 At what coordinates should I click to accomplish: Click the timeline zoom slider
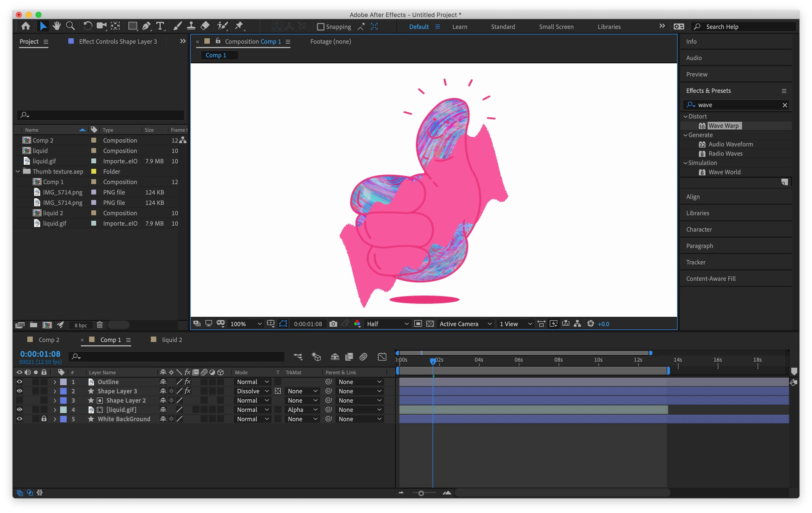click(x=421, y=493)
